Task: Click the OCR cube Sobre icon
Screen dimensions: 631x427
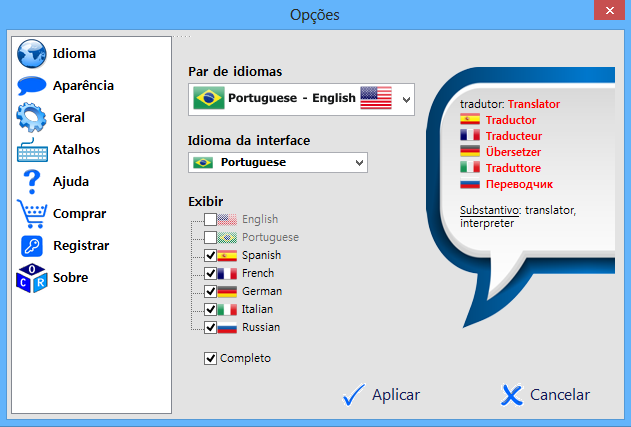Action: [x=32, y=278]
